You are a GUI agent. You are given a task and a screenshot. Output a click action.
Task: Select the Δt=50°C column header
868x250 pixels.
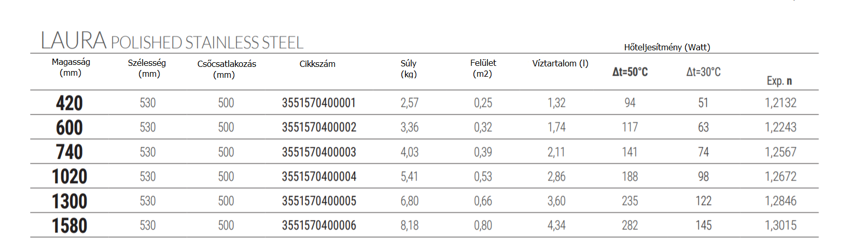point(630,72)
